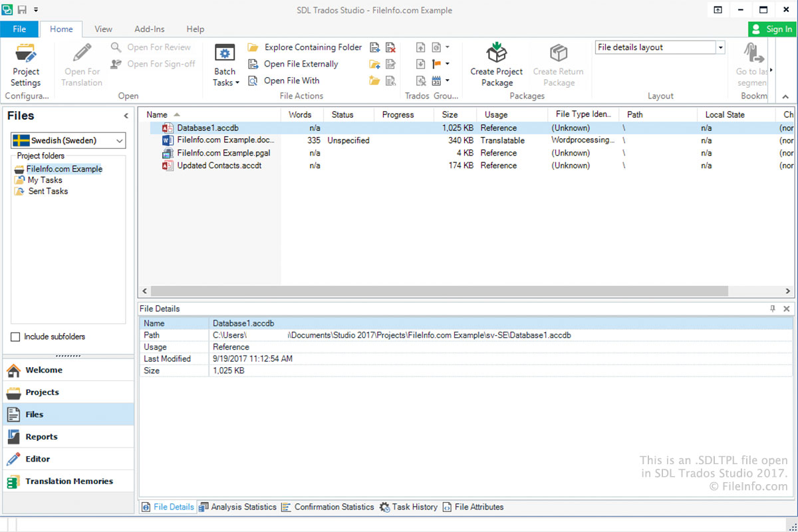Toggle the Include subfolders checkbox
This screenshot has width=798, height=532.
click(x=15, y=336)
